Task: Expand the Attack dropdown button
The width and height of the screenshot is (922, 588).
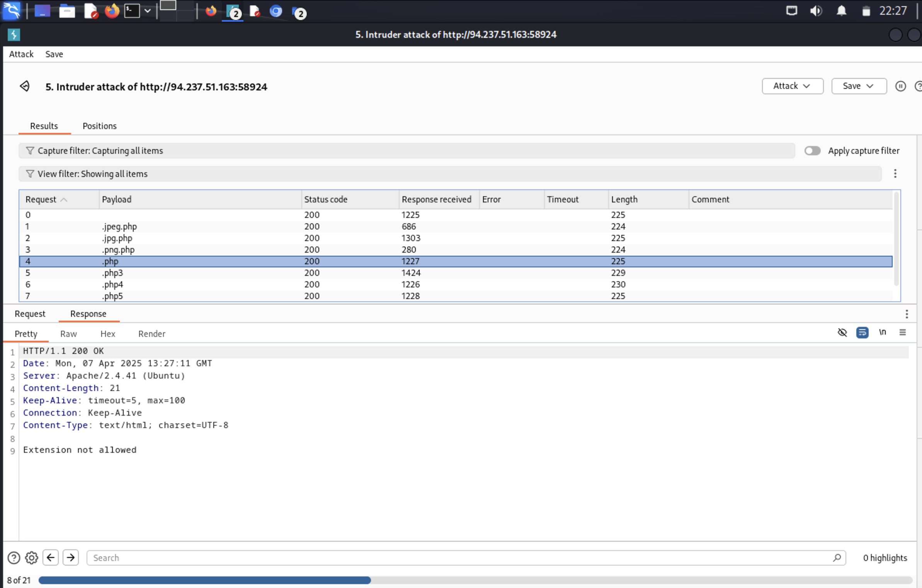Action: coord(793,86)
